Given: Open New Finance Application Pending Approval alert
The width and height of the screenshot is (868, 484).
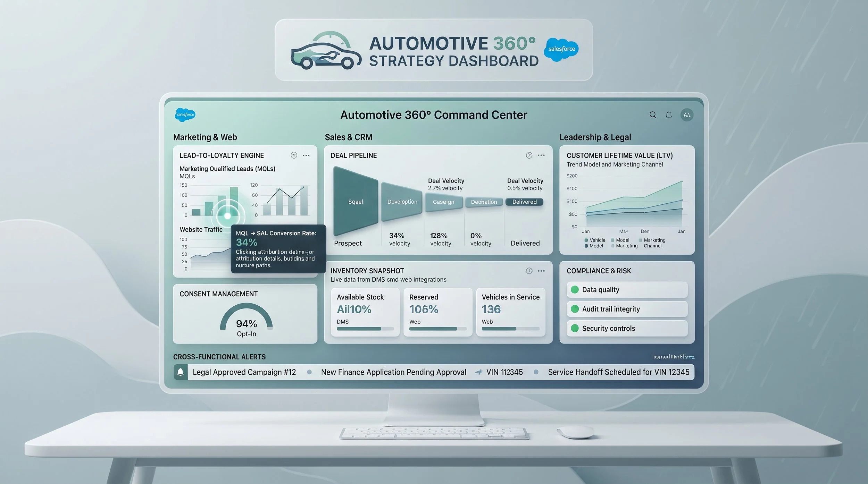Looking at the screenshot, I should pos(393,372).
